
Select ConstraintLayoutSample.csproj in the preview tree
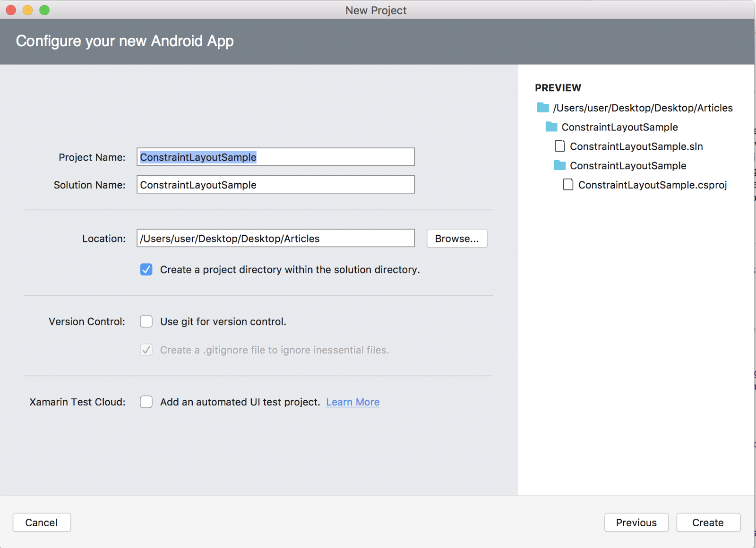pyautogui.click(x=653, y=185)
